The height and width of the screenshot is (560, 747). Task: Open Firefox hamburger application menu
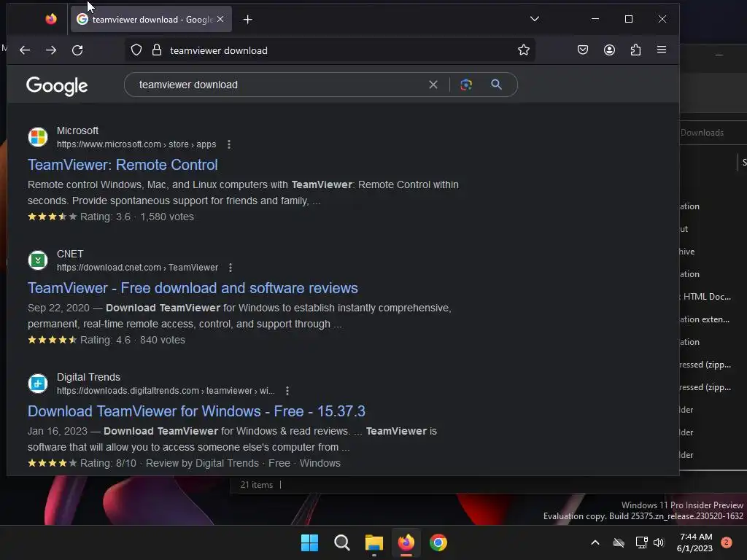point(662,50)
